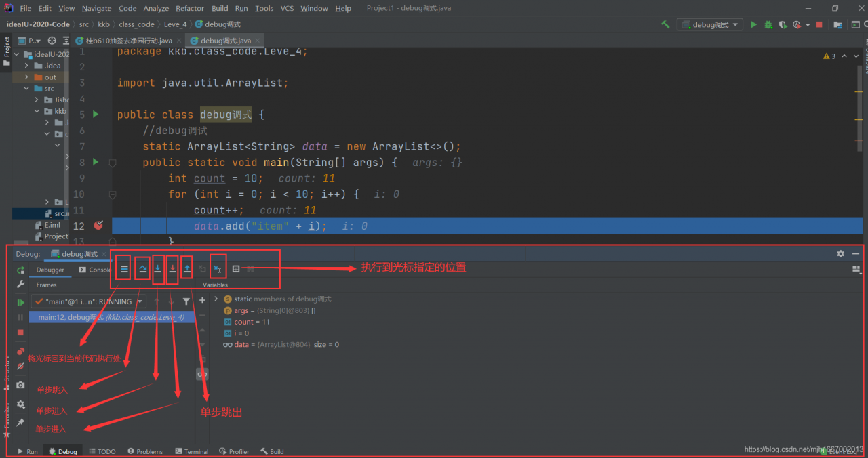Image resolution: width=868 pixels, height=458 pixels.
Task: Toggle Mute Breakpoints icon in Debug sidebar
Action: [x=20, y=366]
